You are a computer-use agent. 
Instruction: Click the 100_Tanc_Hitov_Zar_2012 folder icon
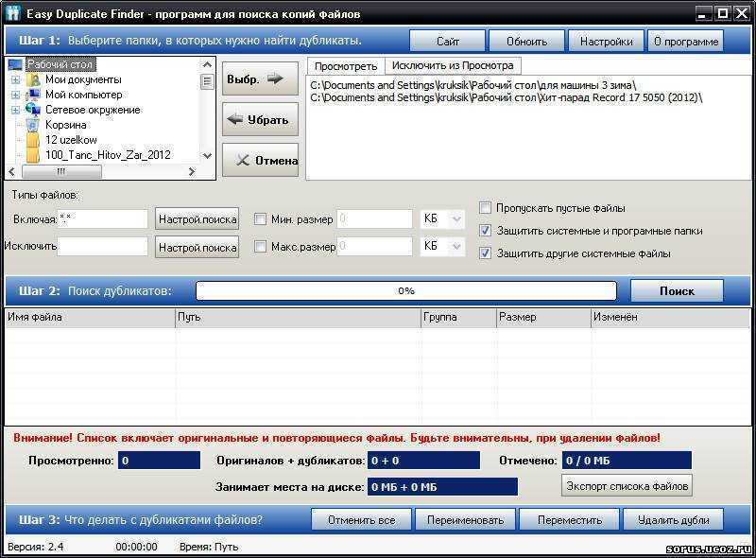click(33, 154)
